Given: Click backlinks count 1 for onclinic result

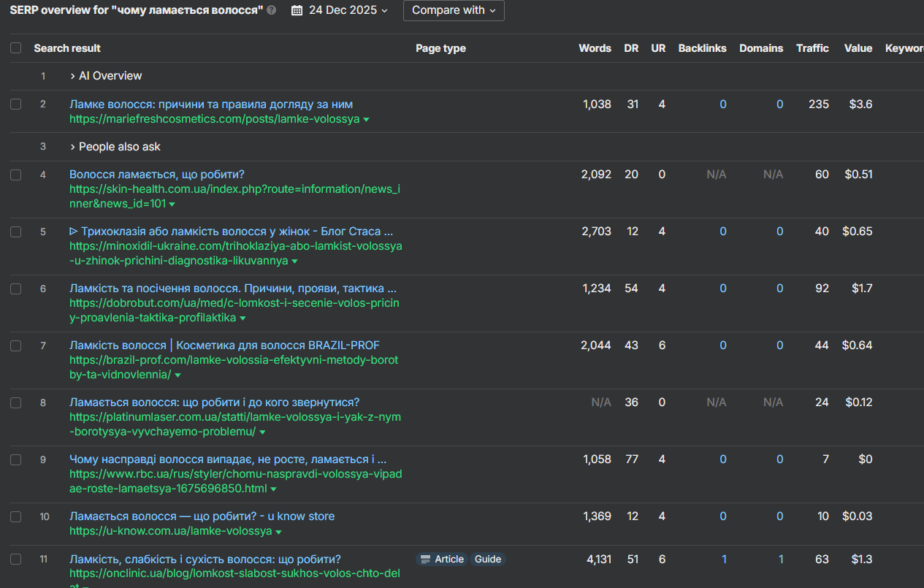Looking at the screenshot, I should (724, 560).
